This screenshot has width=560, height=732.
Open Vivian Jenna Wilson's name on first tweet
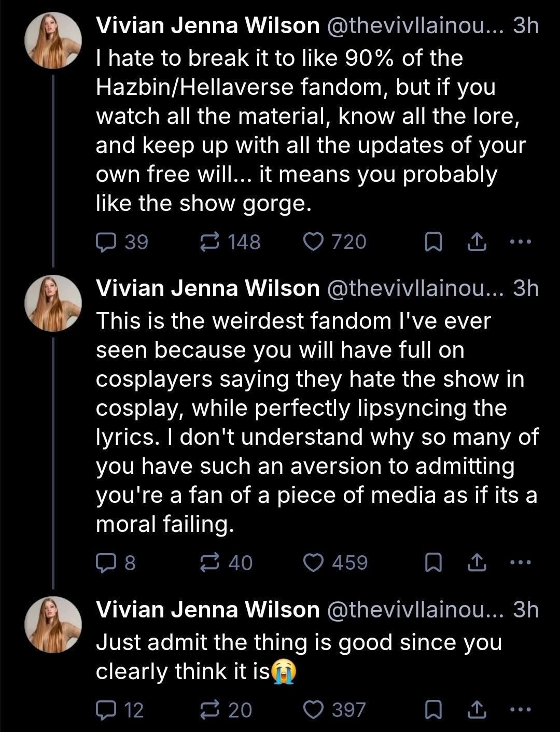[208, 25]
